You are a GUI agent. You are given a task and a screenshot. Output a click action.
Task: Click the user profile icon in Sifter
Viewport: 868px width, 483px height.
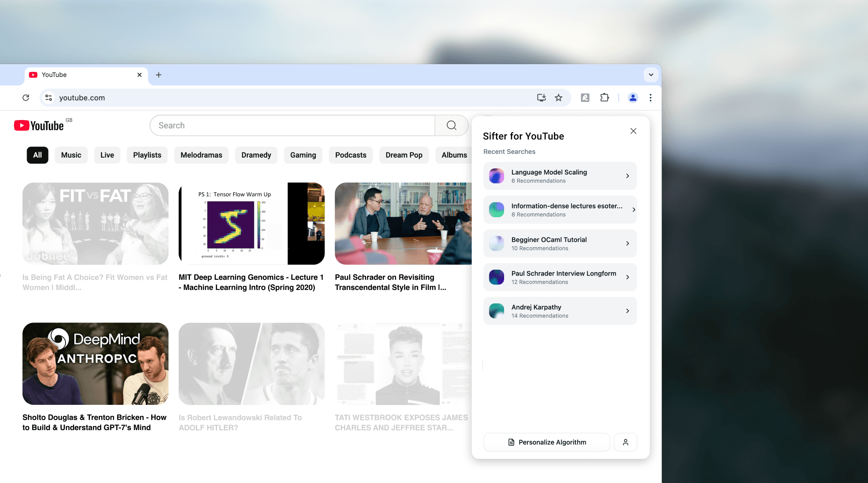pyautogui.click(x=626, y=442)
